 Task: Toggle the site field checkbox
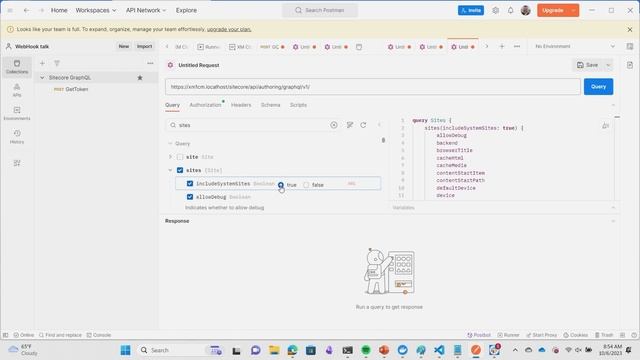click(180, 157)
